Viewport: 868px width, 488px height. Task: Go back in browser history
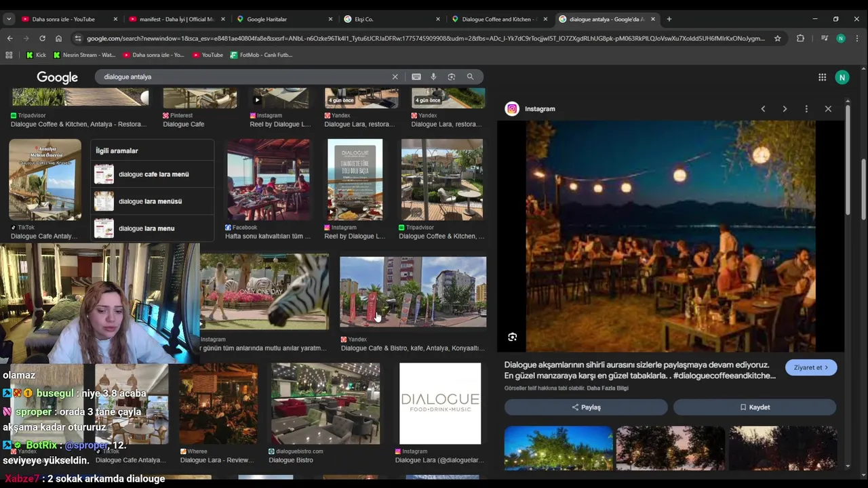pyautogui.click(x=9, y=39)
